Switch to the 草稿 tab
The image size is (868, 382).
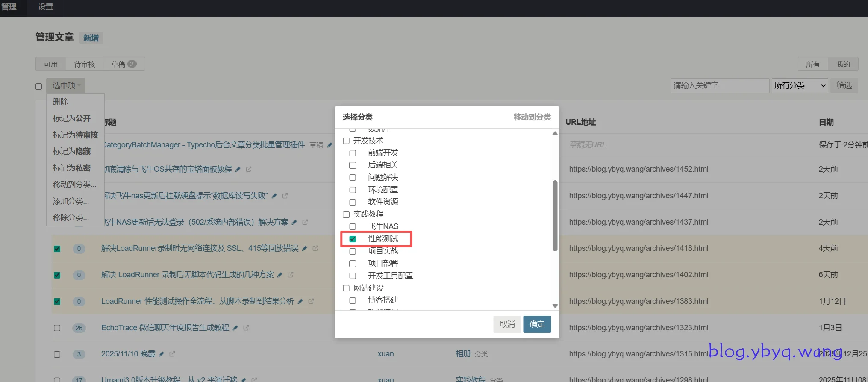(124, 64)
